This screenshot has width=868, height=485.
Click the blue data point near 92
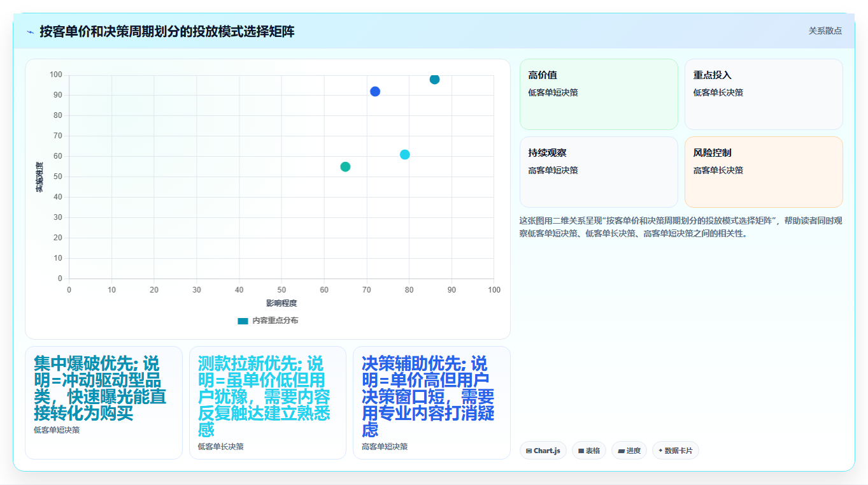(375, 91)
